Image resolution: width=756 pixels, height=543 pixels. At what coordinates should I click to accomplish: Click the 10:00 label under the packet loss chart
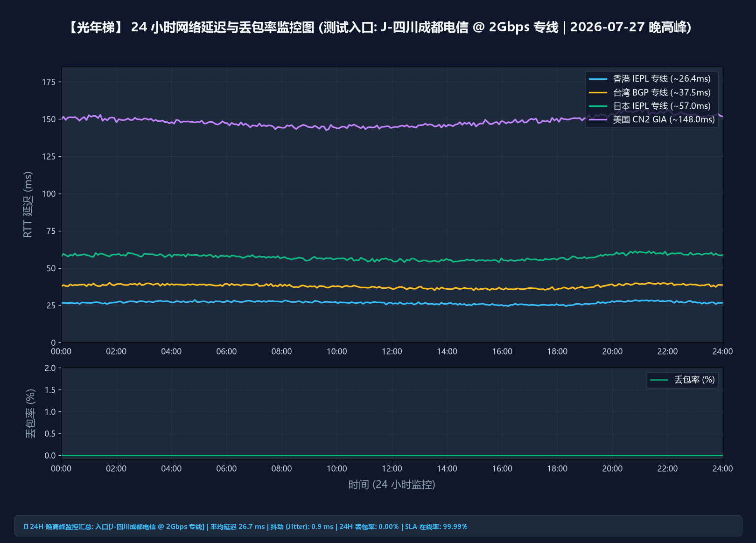click(x=337, y=469)
